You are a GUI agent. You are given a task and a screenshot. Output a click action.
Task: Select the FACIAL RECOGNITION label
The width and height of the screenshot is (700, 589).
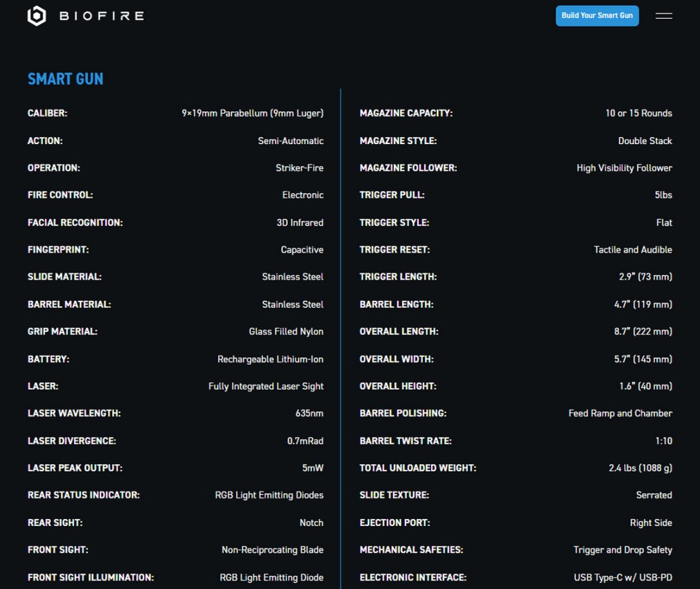tap(75, 222)
